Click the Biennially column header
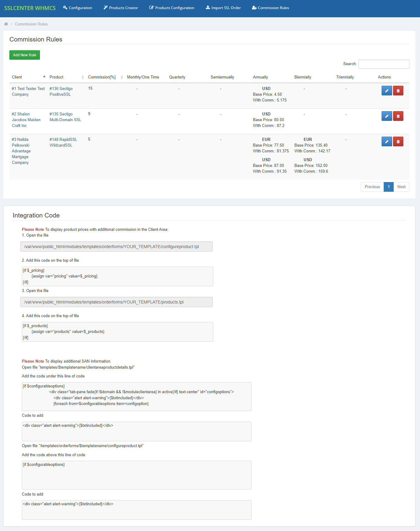420x531 pixels. pyautogui.click(x=303, y=77)
